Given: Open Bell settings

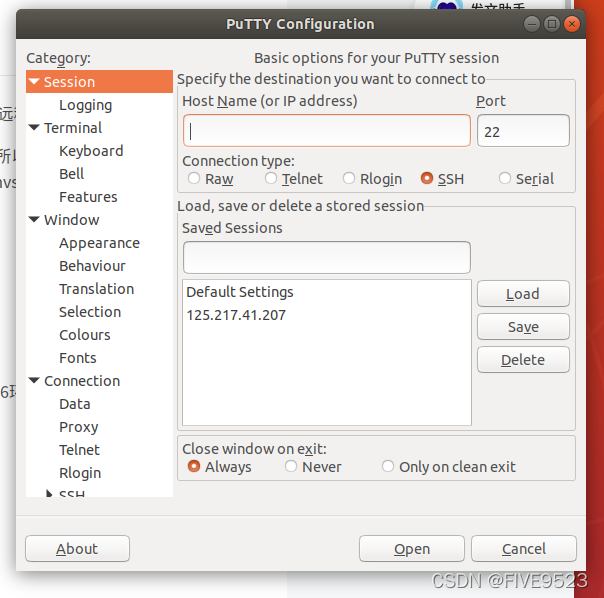Looking at the screenshot, I should click(x=71, y=174).
